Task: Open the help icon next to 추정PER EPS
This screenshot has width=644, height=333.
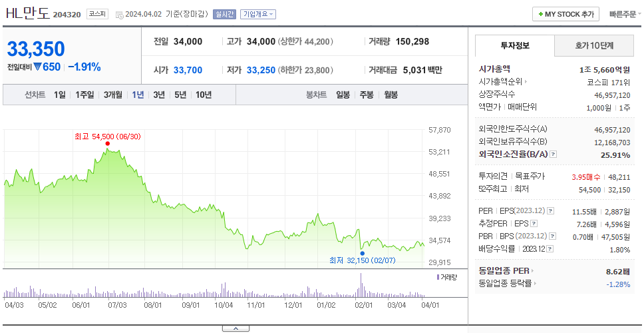Action: click(x=534, y=224)
